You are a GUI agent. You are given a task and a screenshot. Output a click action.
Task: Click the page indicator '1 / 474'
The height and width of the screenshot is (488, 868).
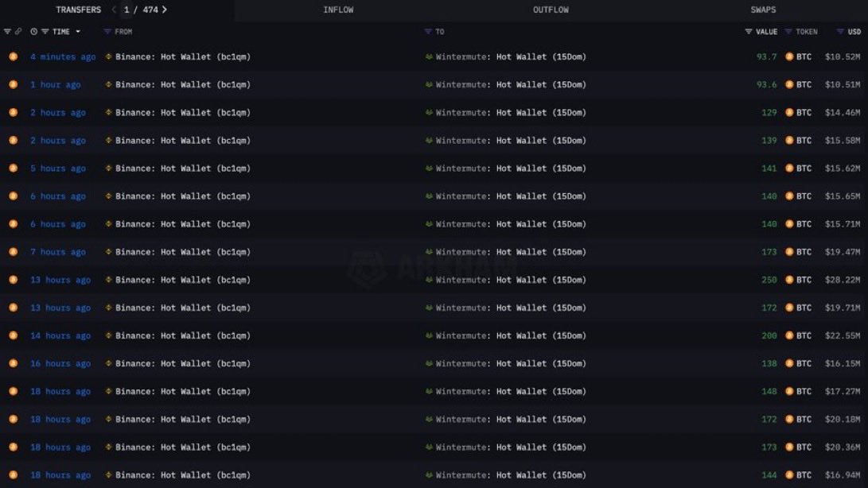141,10
